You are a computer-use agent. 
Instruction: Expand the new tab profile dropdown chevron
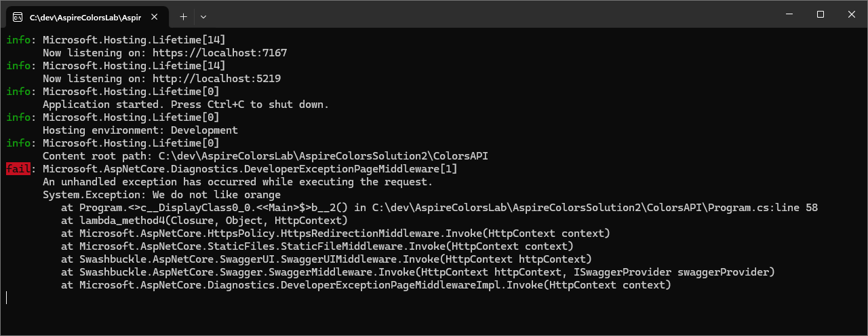point(203,16)
